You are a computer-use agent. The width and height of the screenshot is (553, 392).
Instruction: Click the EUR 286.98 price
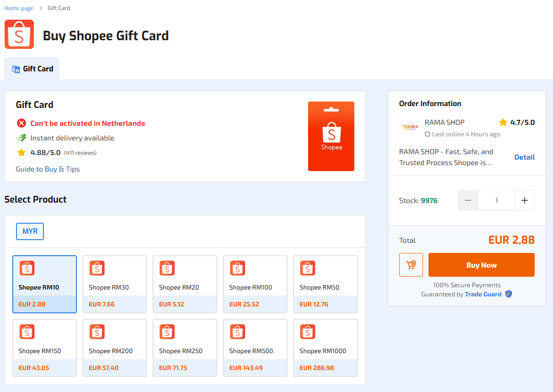pyautogui.click(x=317, y=368)
